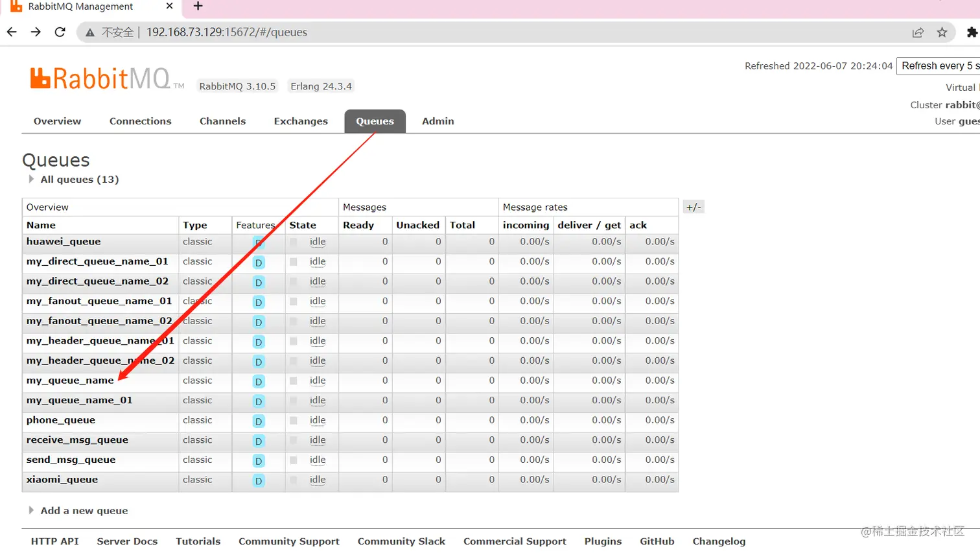Open the xiaomi_queue queue details
Viewport: 980px width, 553px height.
point(62,480)
